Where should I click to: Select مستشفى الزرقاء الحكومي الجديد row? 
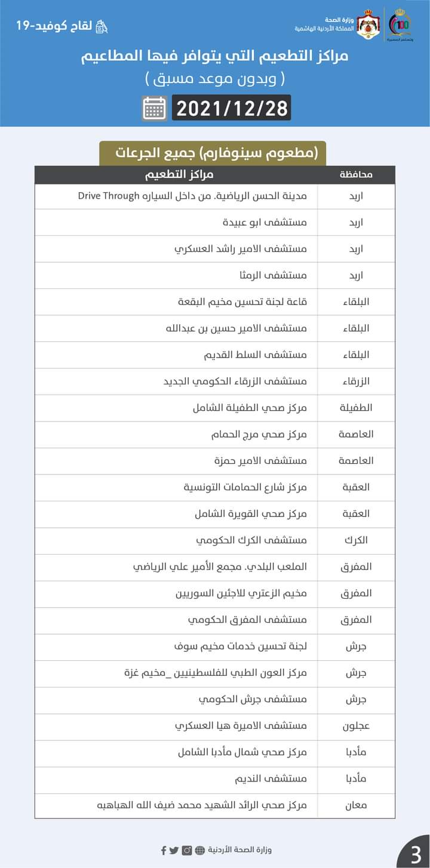pos(235,381)
